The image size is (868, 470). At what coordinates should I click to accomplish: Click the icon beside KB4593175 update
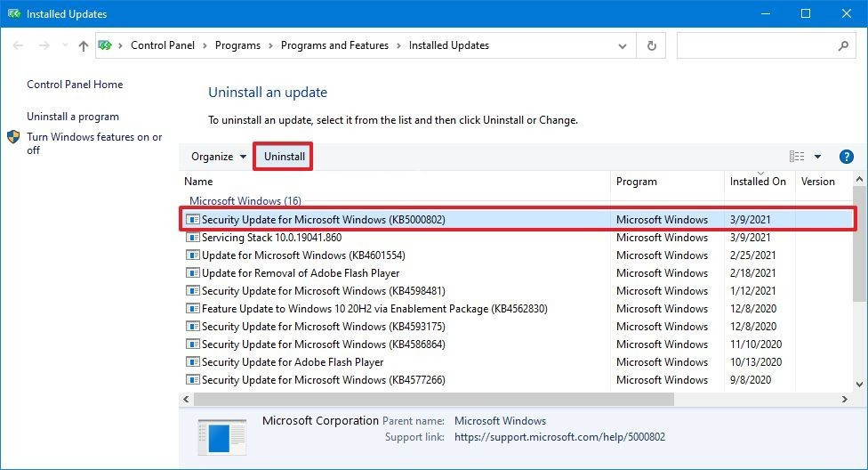(192, 326)
